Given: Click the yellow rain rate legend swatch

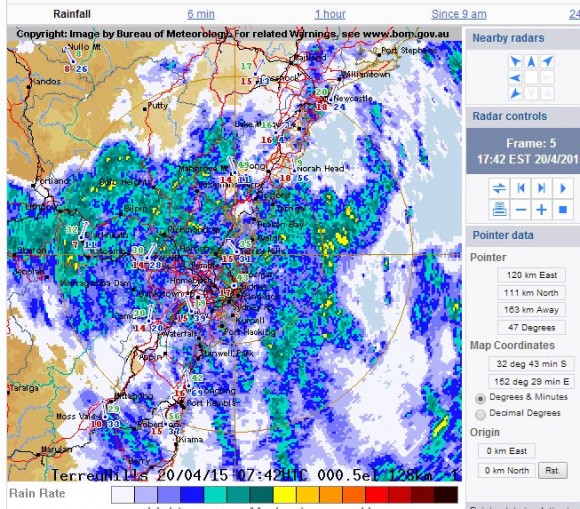Looking at the screenshot, I should pyautogui.click(x=284, y=495).
